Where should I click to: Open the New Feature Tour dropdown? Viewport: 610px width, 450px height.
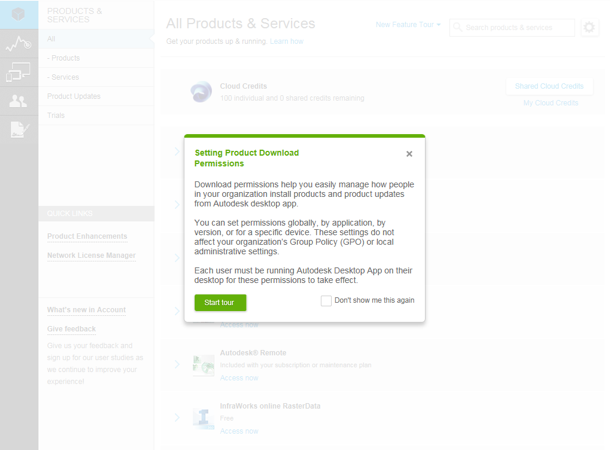(x=408, y=25)
